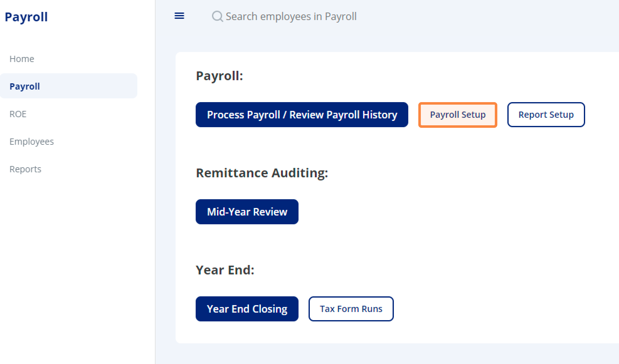Go to ROE in the sidebar
619x364 pixels.
(x=18, y=114)
